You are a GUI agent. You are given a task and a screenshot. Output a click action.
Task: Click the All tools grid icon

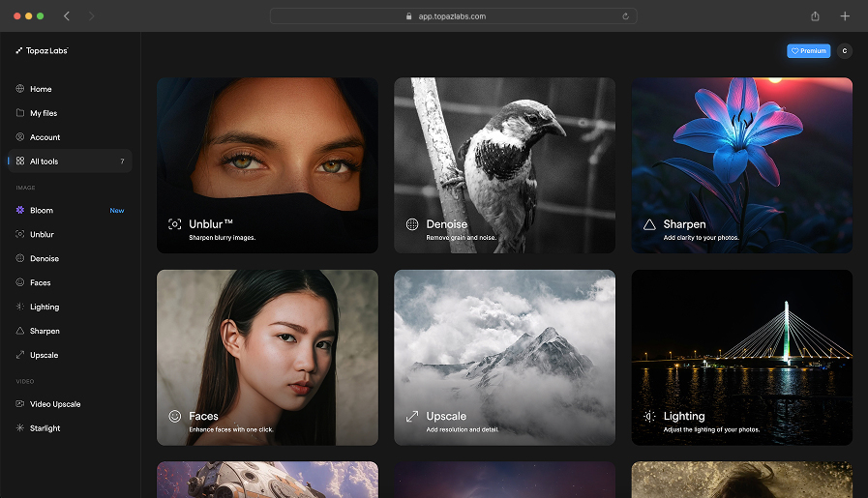pos(20,161)
